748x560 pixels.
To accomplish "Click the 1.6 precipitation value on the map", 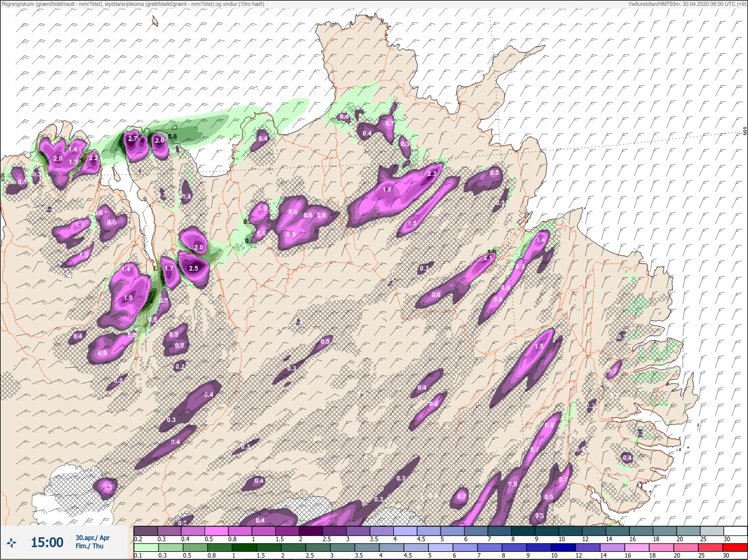I will tap(387, 189).
